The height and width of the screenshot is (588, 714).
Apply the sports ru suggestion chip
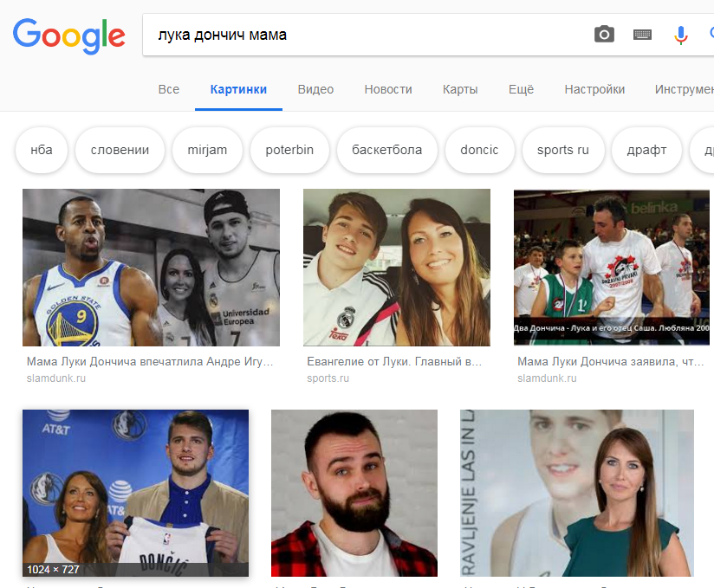pyautogui.click(x=562, y=150)
